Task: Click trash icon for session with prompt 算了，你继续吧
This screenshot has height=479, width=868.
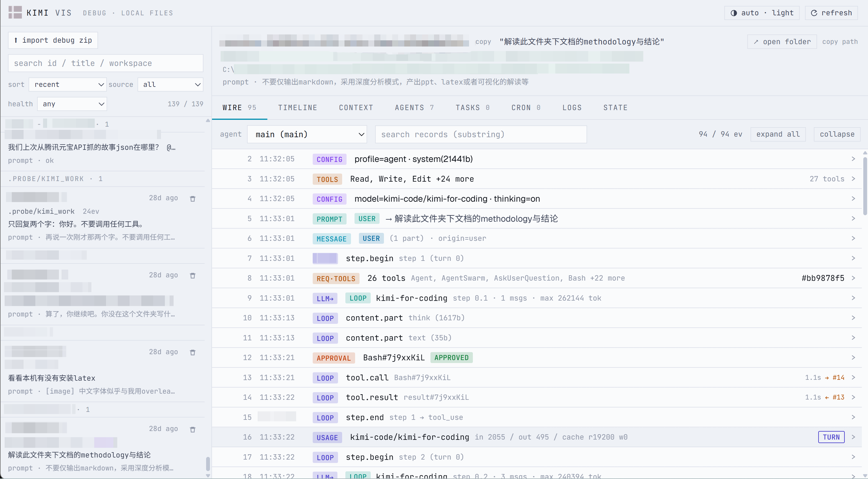Action: (x=193, y=275)
